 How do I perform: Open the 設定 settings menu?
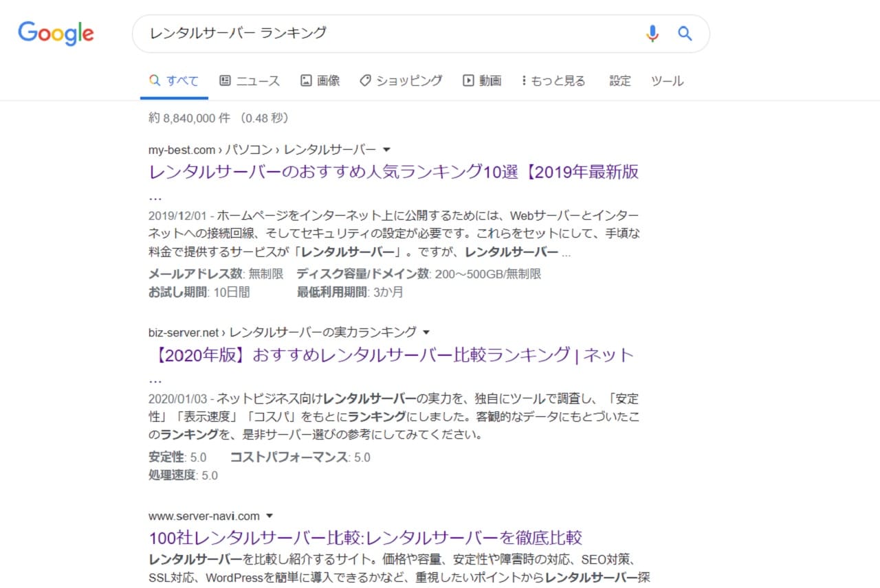(619, 81)
